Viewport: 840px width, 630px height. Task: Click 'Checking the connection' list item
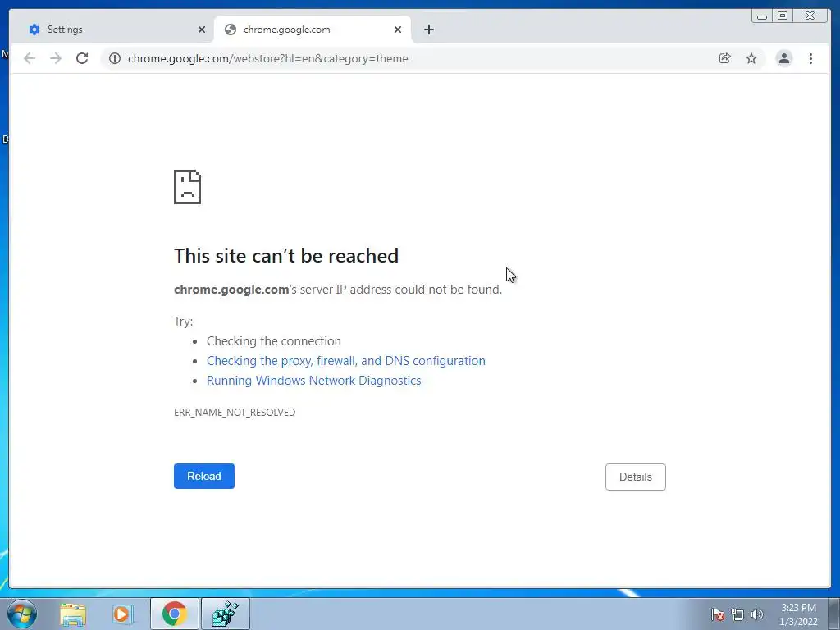[x=274, y=341]
